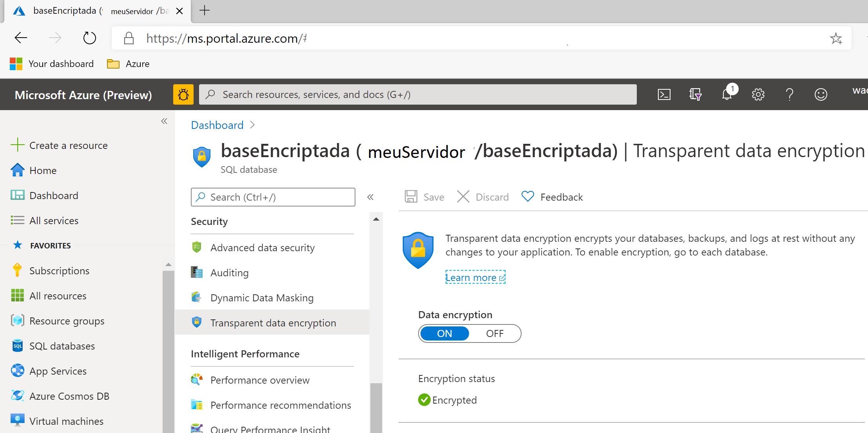Open the Azure bookmarks folder

(x=128, y=64)
